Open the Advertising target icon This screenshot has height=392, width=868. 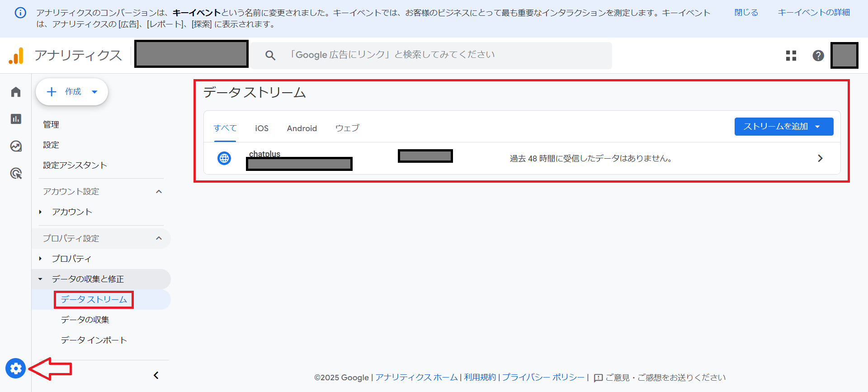(16, 173)
